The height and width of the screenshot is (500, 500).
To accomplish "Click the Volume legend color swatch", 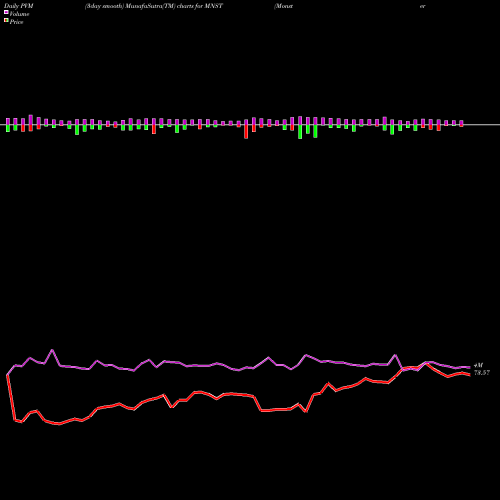I will (6, 12).
